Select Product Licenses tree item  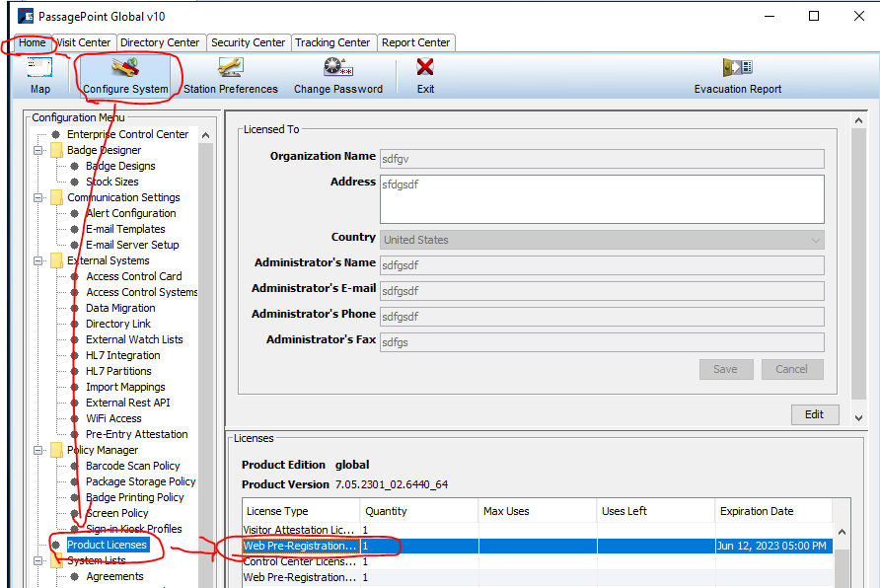[x=108, y=545]
